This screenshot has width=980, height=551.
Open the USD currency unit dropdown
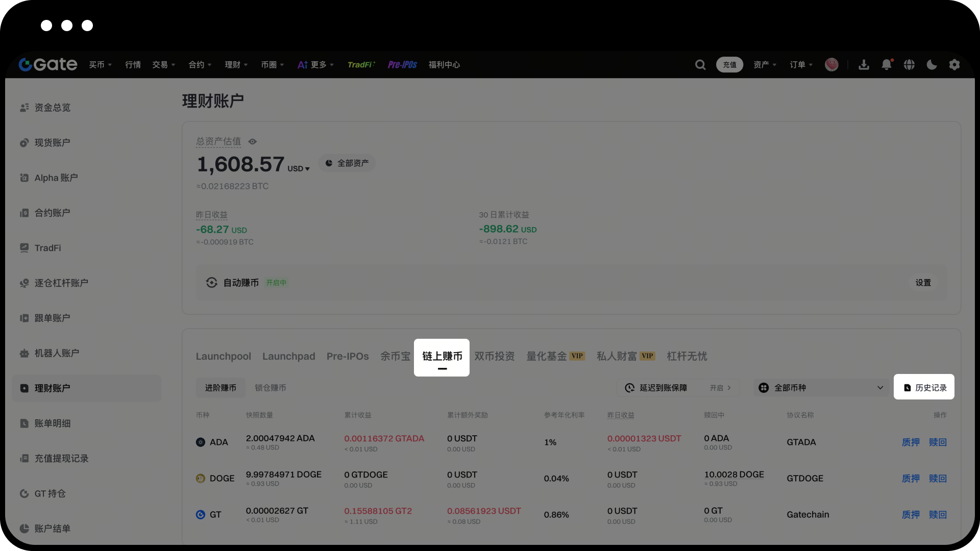(299, 169)
